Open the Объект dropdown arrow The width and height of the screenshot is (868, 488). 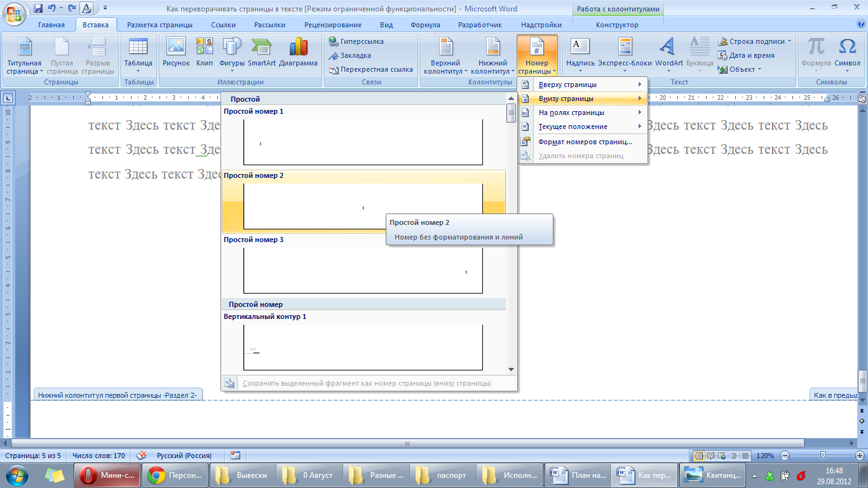pyautogui.click(x=759, y=69)
